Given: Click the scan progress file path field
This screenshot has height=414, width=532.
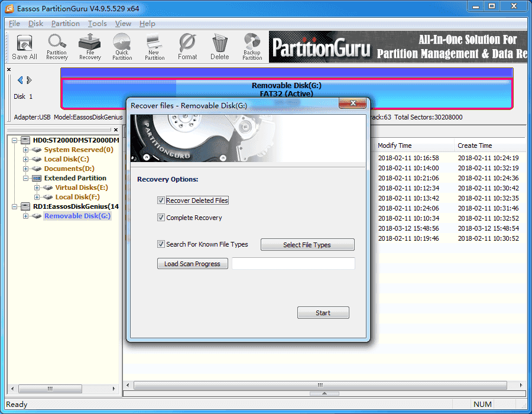Looking at the screenshot, I should pos(293,264).
